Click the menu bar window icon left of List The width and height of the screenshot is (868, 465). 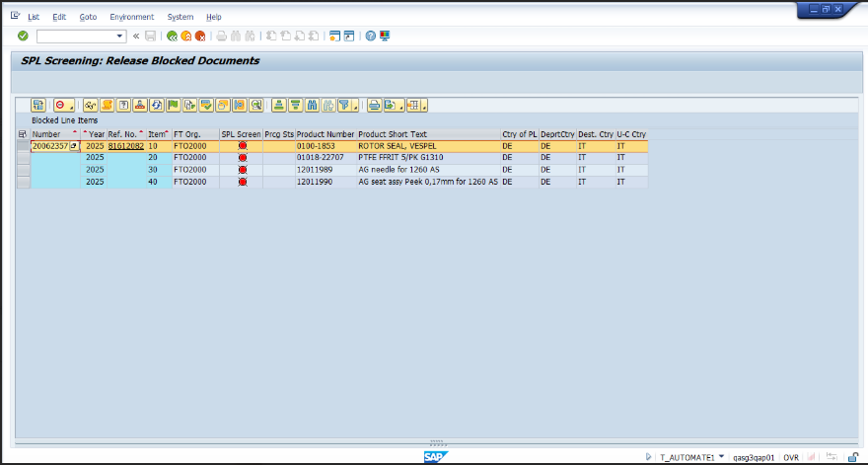[15, 16]
